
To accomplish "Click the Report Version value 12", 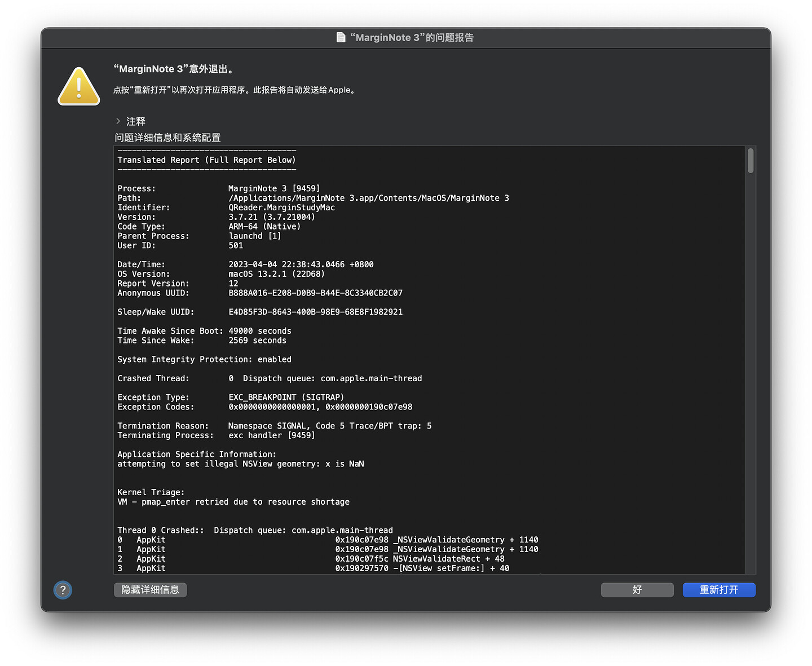I will click(233, 284).
